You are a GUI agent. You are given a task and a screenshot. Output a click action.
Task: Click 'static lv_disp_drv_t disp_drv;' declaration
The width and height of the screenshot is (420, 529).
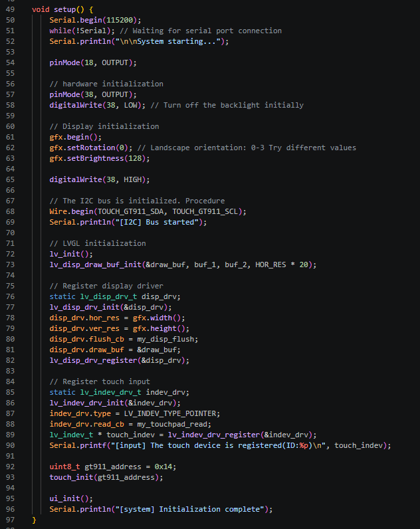(115, 296)
